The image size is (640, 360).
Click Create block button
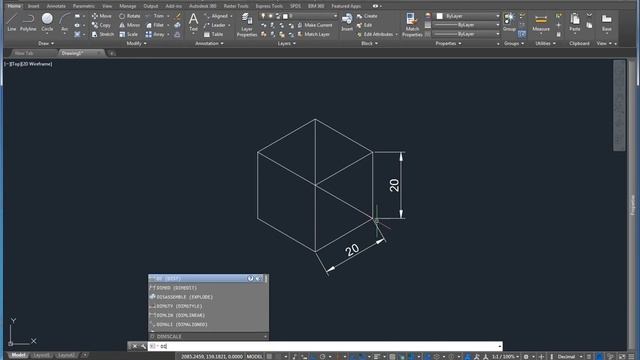pyautogui.click(x=367, y=16)
